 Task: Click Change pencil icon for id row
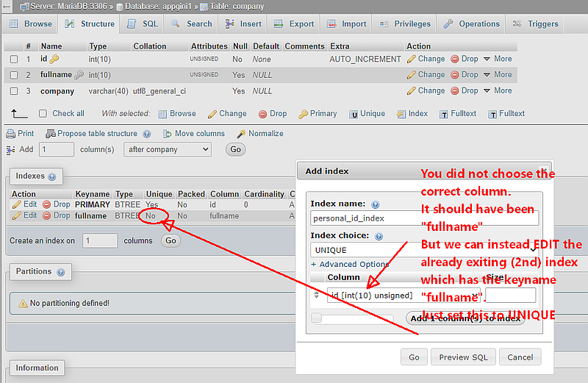point(412,59)
